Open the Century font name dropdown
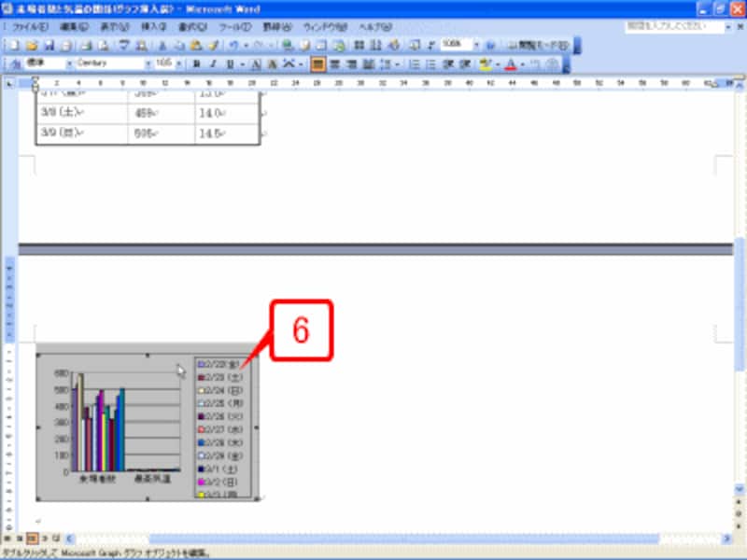This screenshot has width=747, height=560. [145, 64]
